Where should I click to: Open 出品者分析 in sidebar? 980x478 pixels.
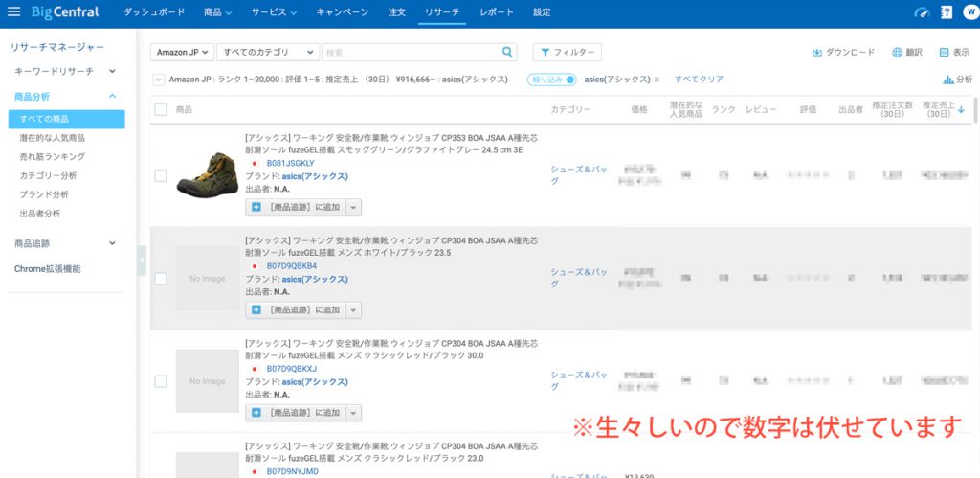pos(40,214)
